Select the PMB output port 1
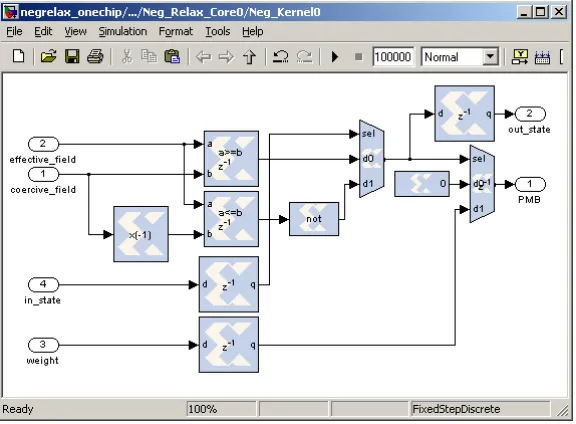 pos(530,184)
